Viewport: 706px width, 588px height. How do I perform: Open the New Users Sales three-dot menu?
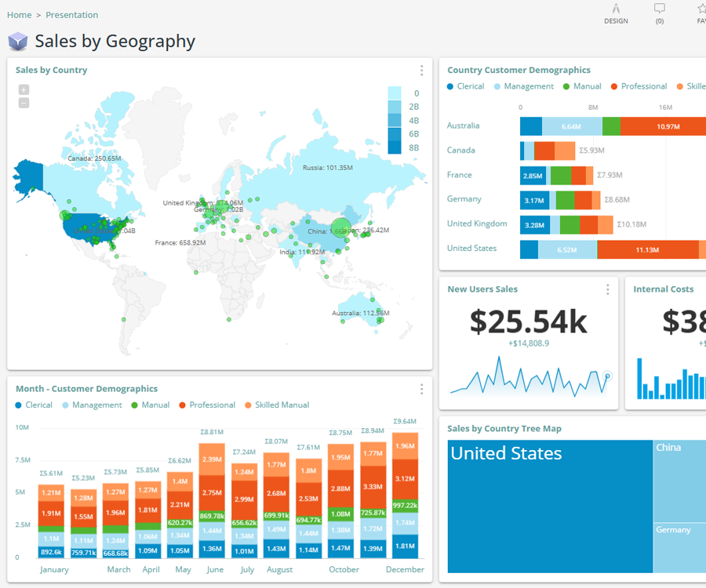[x=607, y=289]
